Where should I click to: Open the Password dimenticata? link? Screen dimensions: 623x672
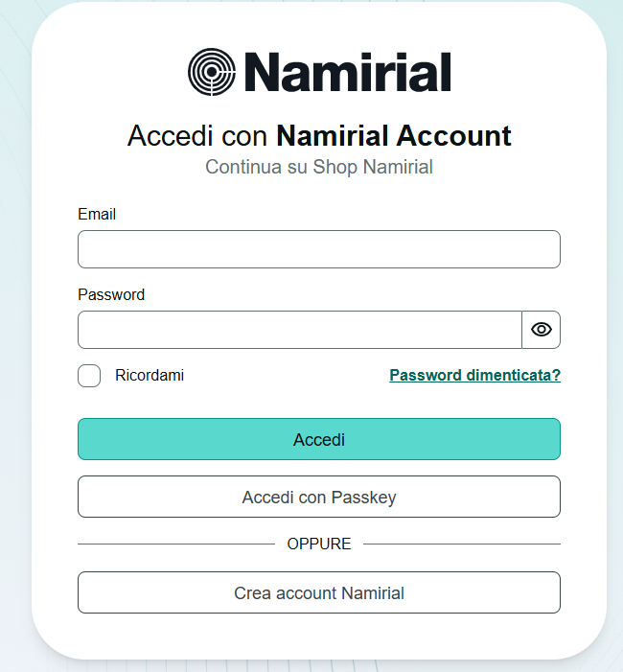(474, 375)
